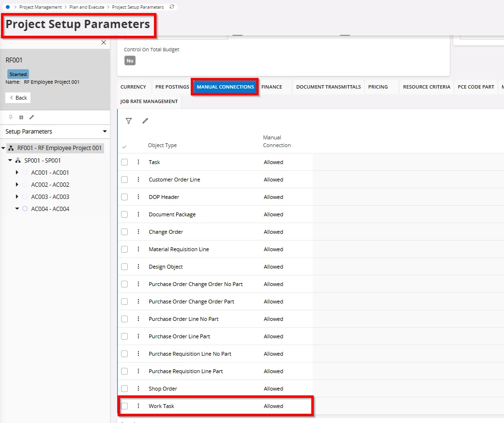Viewport: 504px width, 423px height.
Task: Open the Document Transmittals tab
Action: click(x=329, y=87)
